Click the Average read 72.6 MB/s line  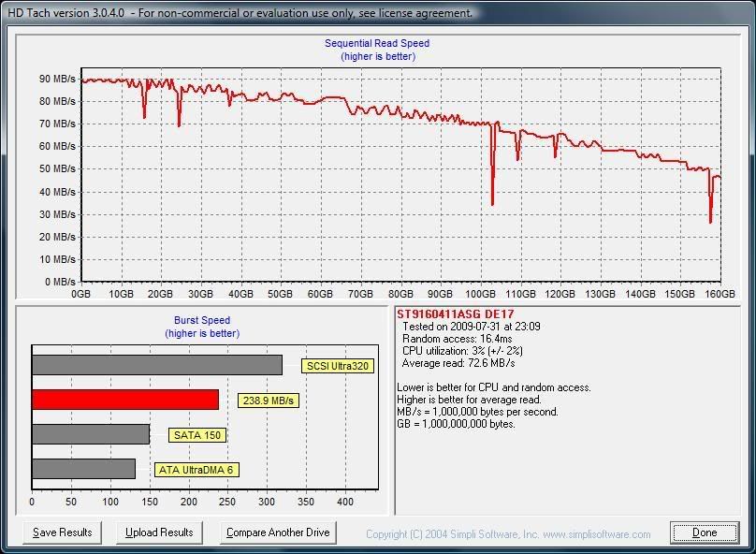pos(458,363)
